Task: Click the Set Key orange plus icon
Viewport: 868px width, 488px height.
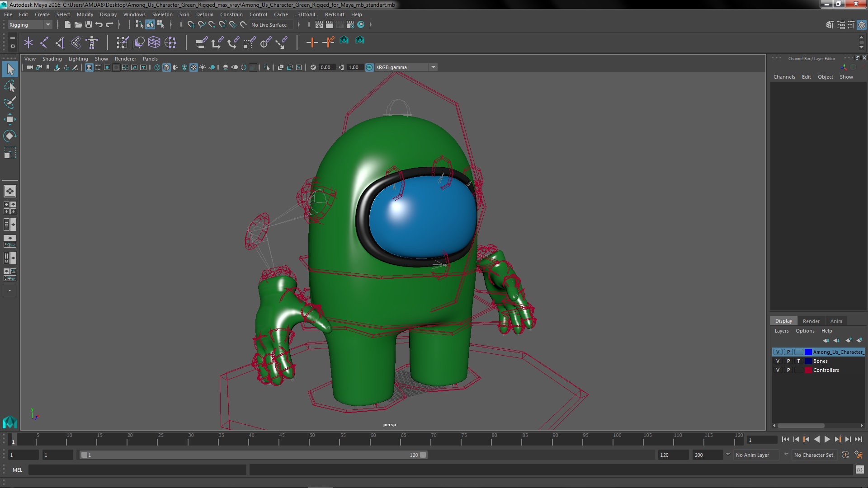Action: (312, 42)
